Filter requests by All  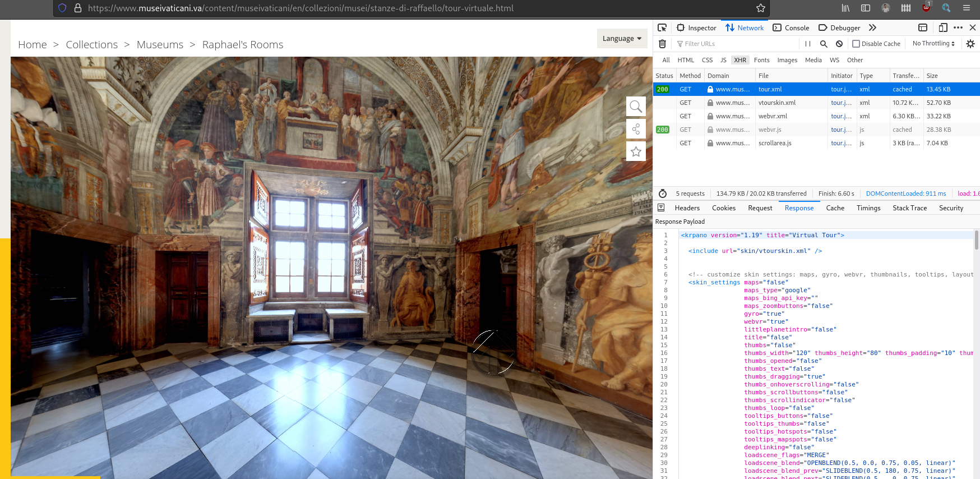click(x=666, y=60)
